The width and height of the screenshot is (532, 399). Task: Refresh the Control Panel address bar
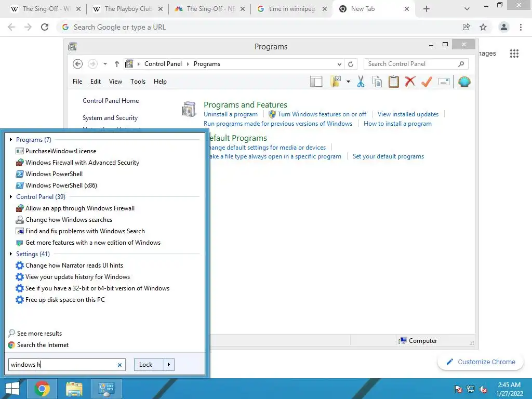coord(351,64)
